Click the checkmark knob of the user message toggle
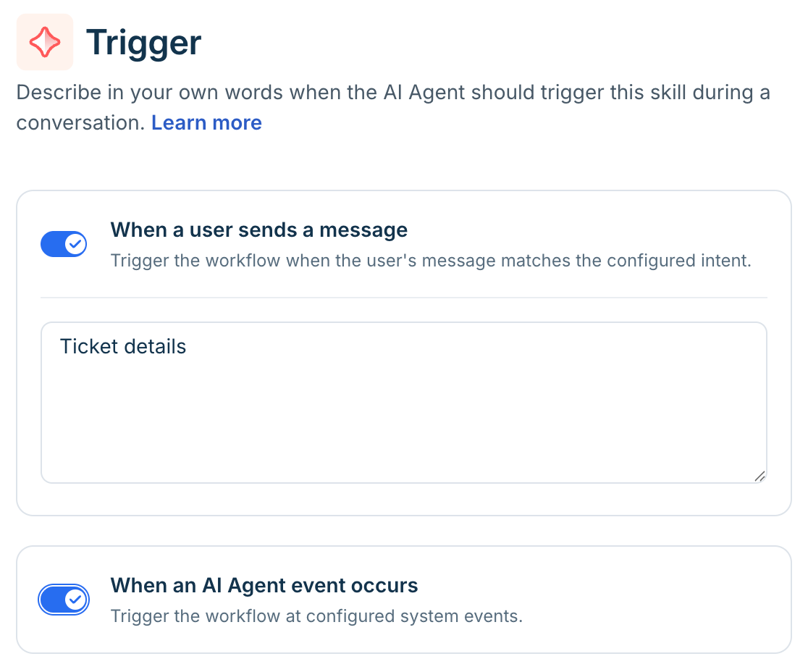808x672 pixels. coord(76,244)
